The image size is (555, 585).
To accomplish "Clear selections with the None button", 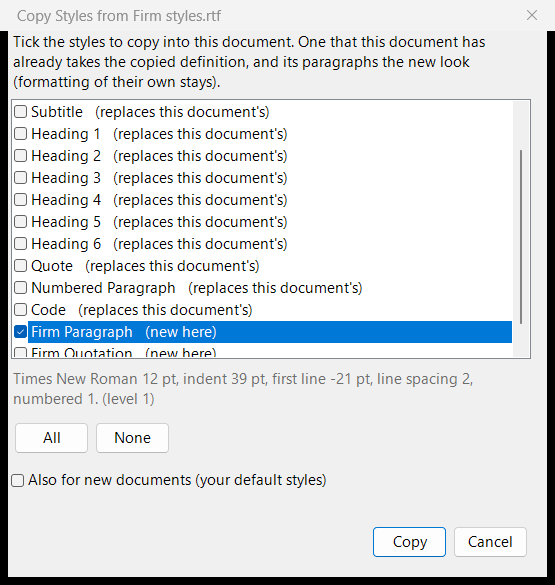I will click(x=132, y=438).
